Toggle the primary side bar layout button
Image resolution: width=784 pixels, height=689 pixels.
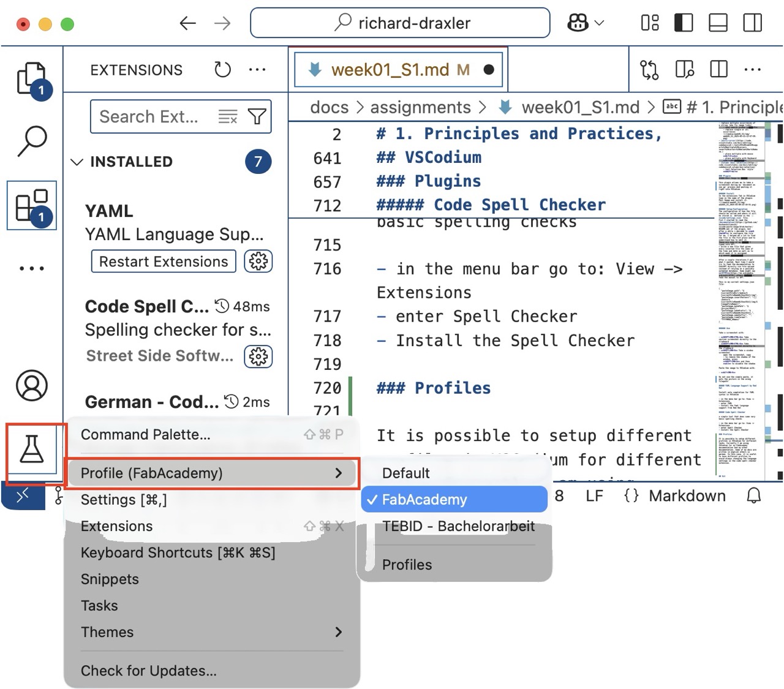(683, 23)
